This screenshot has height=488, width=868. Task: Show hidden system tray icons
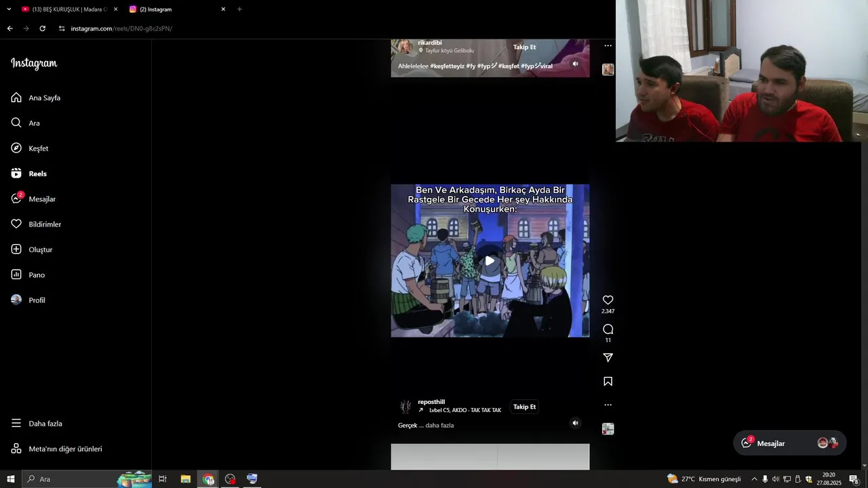[754, 479]
